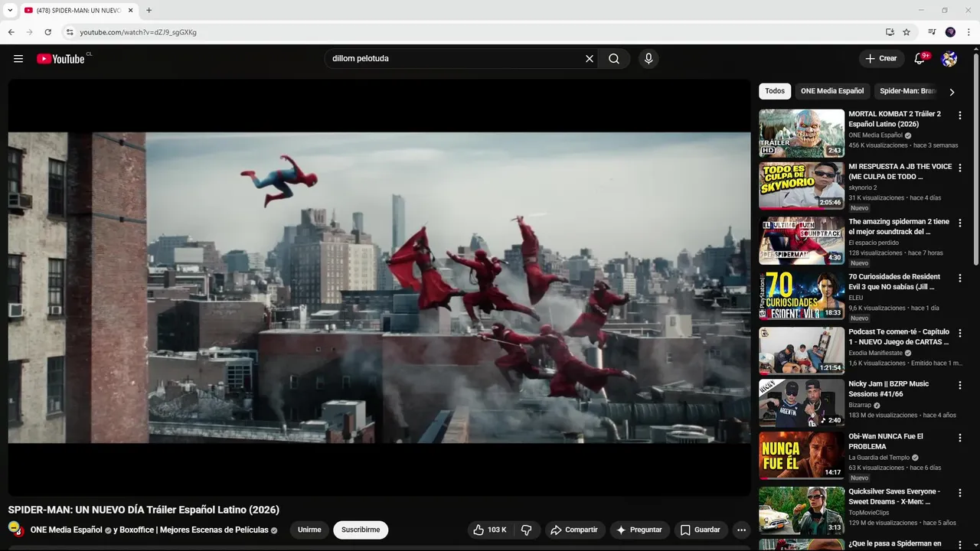The image size is (980, 551).
Task: Dislike the Spider-Man video
Action: tap(527, 530)
